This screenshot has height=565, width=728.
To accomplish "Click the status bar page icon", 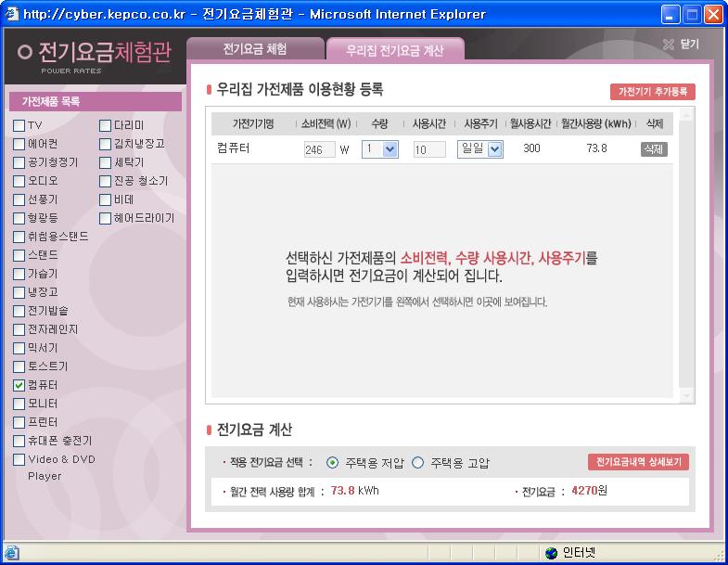I will pyautogui.click(x=12, y=553).
